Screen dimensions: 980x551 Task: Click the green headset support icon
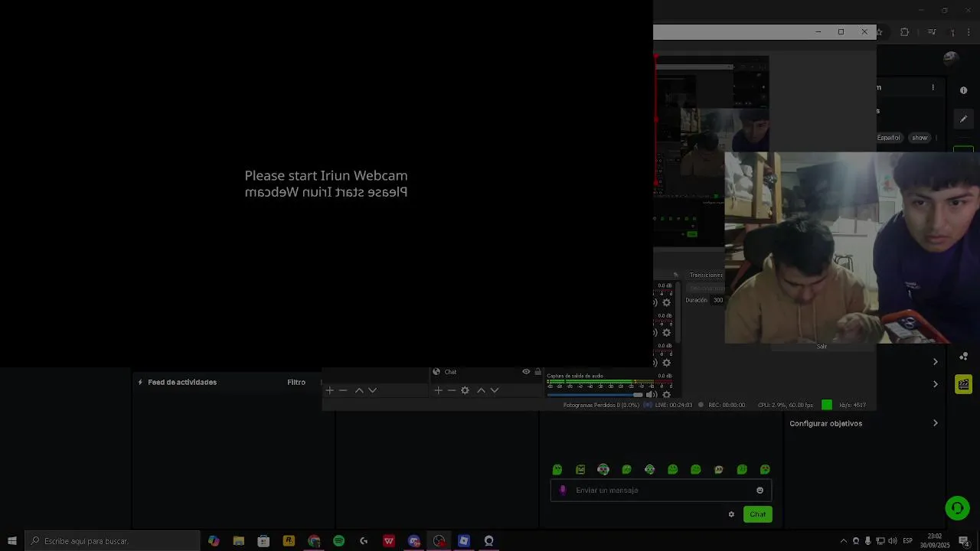(x=957, y=507)
